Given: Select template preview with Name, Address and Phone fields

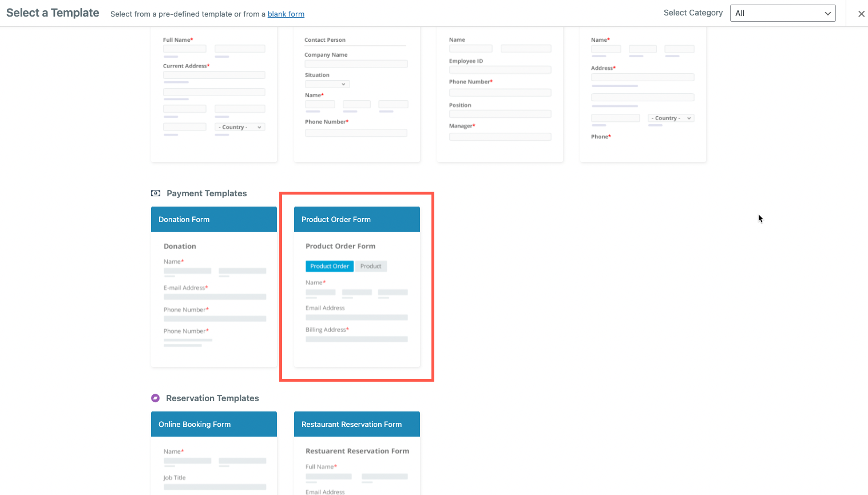Looking at the screenshot, I should (x=643, y=94).
